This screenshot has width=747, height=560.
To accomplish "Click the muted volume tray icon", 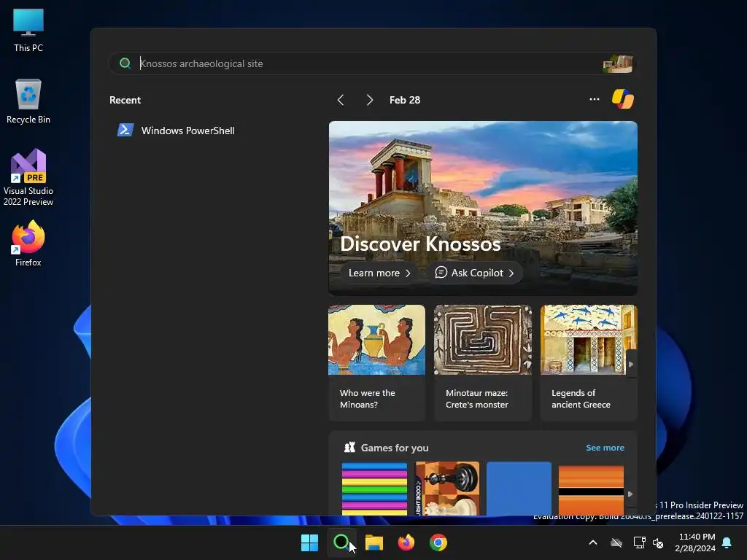I will tap(658, 542).
